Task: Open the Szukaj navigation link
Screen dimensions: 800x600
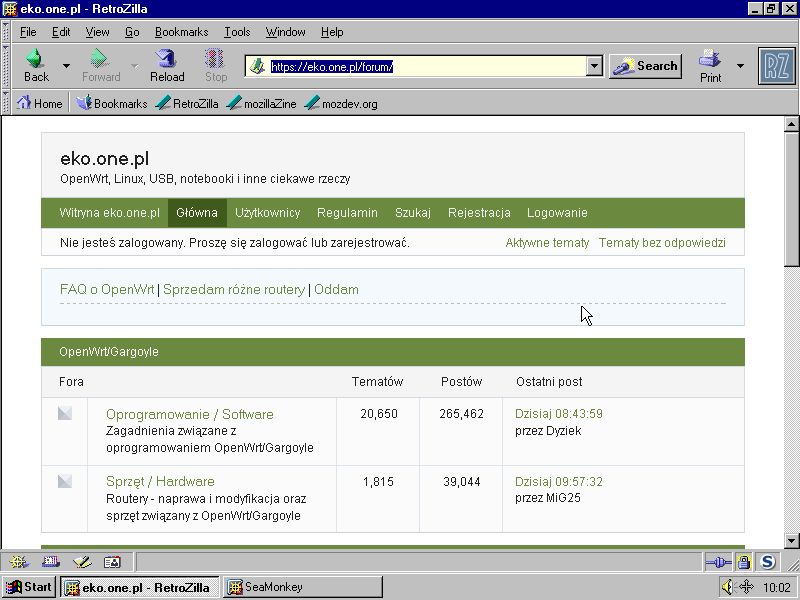Action: [x=413, y=213]
